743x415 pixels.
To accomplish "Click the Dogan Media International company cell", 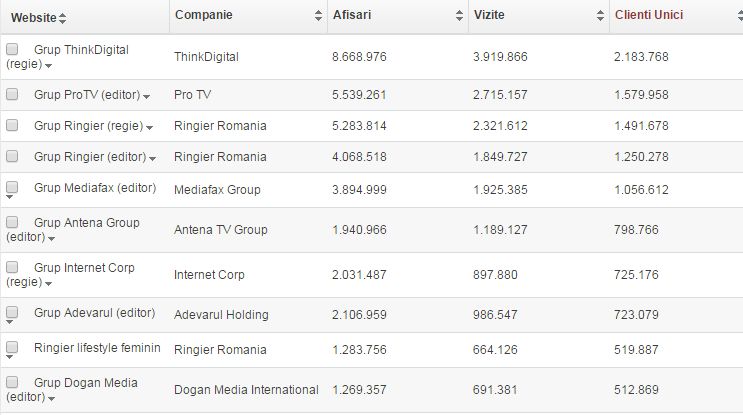I will click(246, 389).
